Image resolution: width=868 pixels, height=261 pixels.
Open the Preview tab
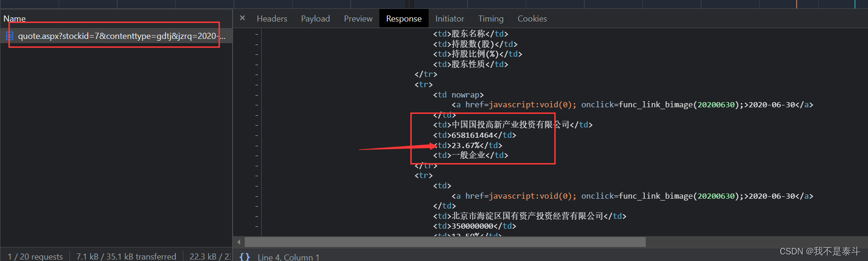[358, 19]
